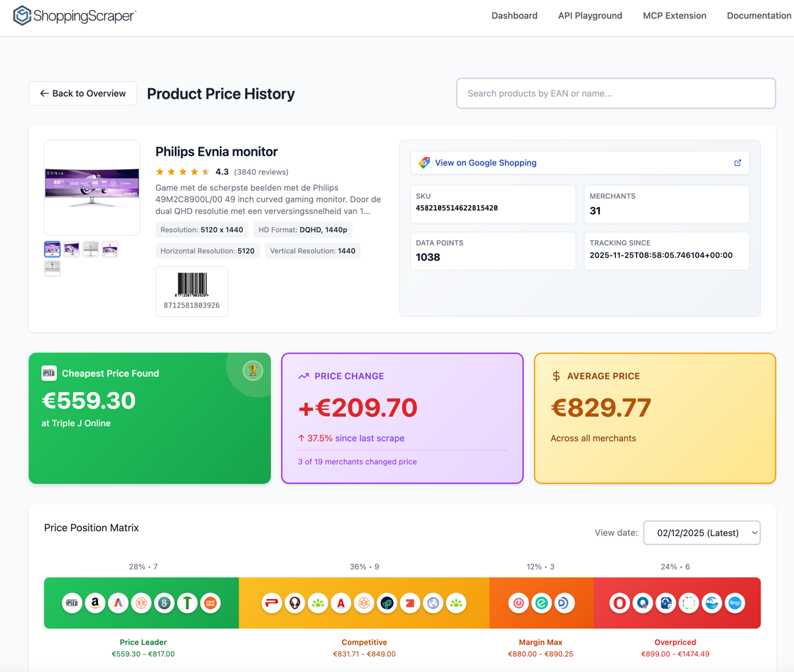Click the Overpriced red zone label

point(675,642)
